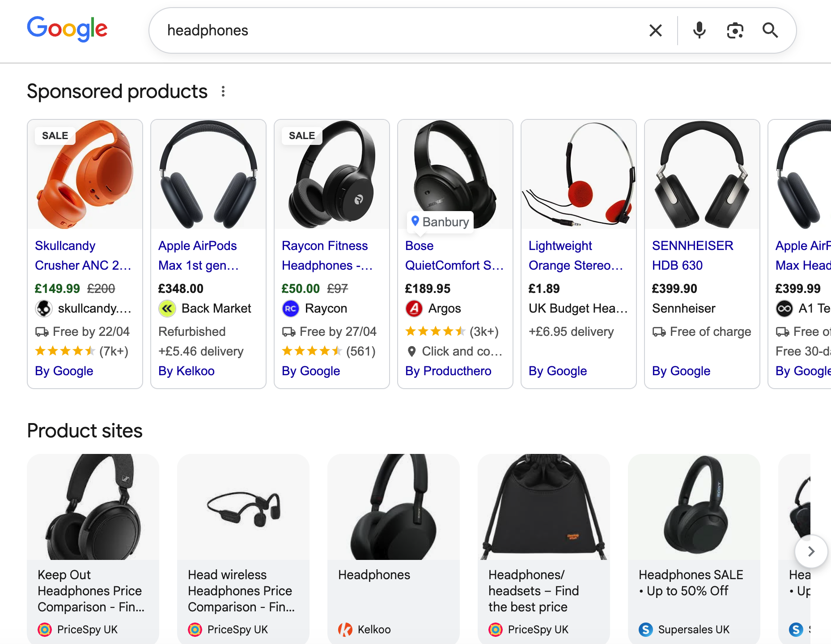
Task: Clear the search box with X
Action: tap(655, 30)
